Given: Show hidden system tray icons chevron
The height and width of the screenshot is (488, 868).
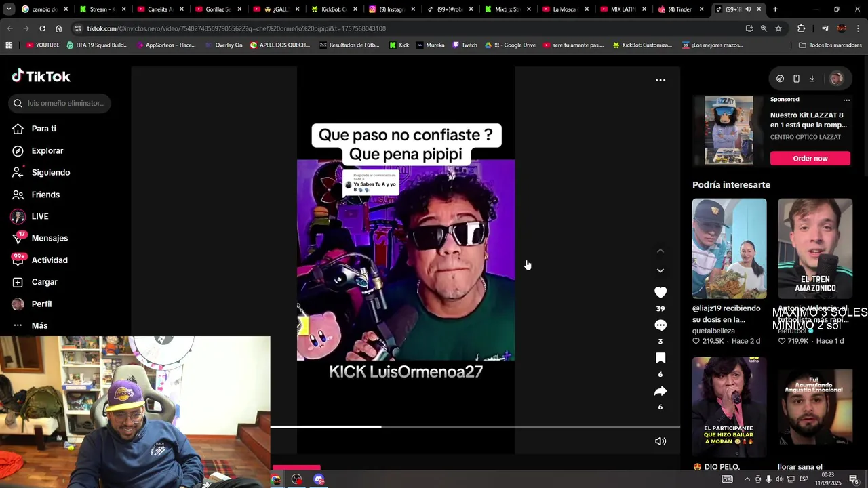Looking at the screenshot, I should (746, 479).
